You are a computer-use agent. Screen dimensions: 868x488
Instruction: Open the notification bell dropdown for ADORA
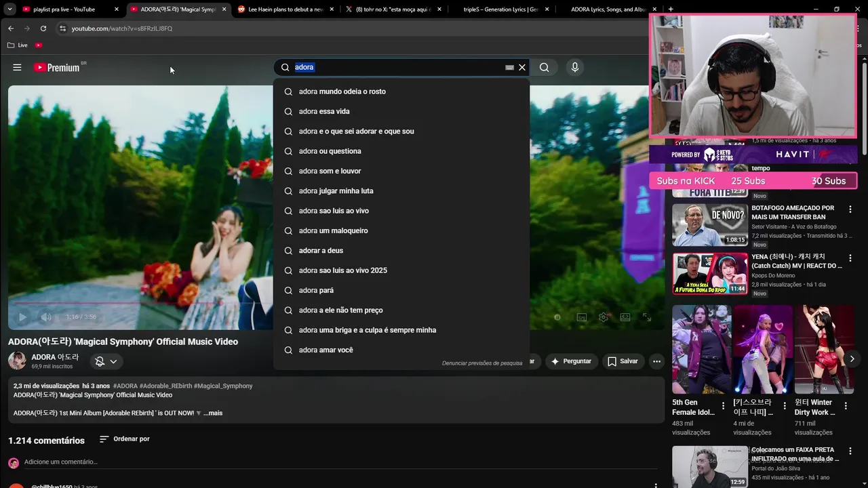(x=106, y=361)
